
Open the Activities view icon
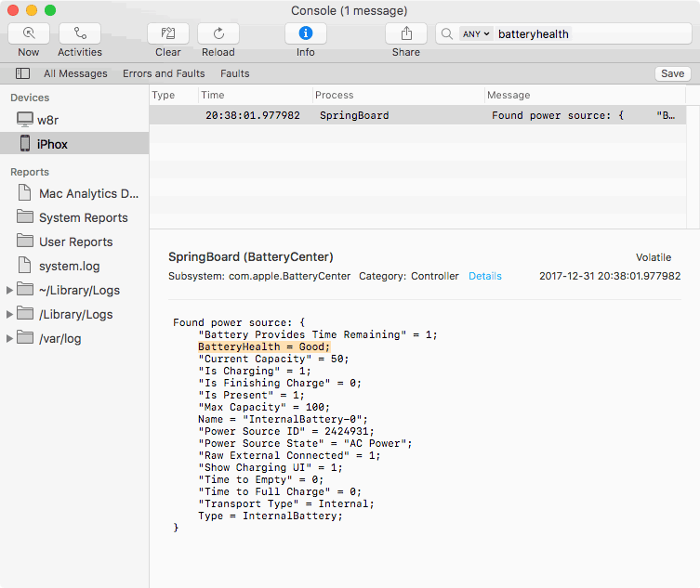pos(80,33)
